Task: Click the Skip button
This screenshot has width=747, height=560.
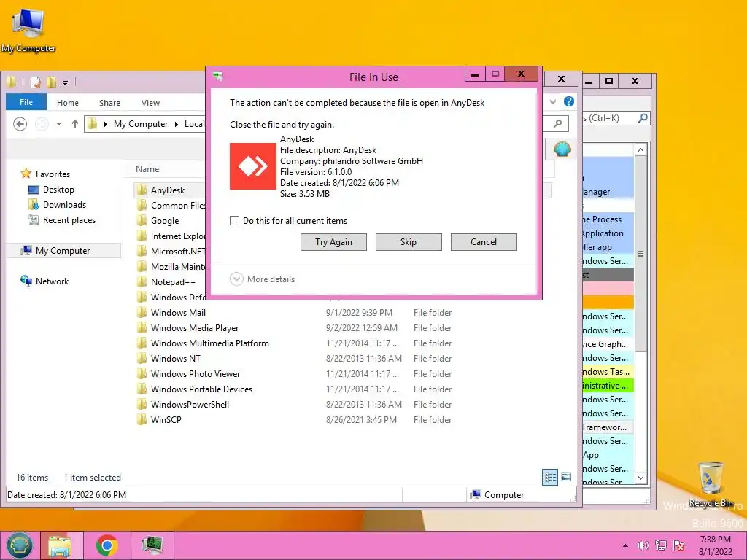Action: pyautogui.click(x=409, y=242)
